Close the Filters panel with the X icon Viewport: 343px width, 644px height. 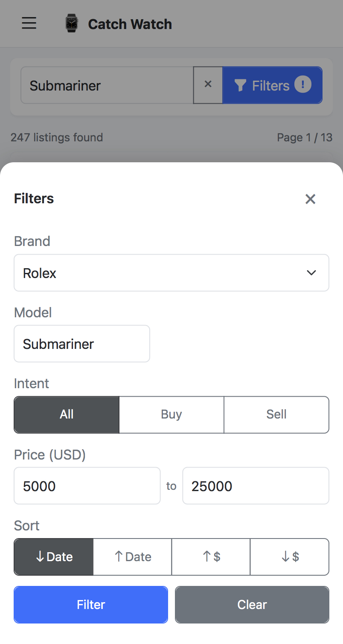(310, 199)
